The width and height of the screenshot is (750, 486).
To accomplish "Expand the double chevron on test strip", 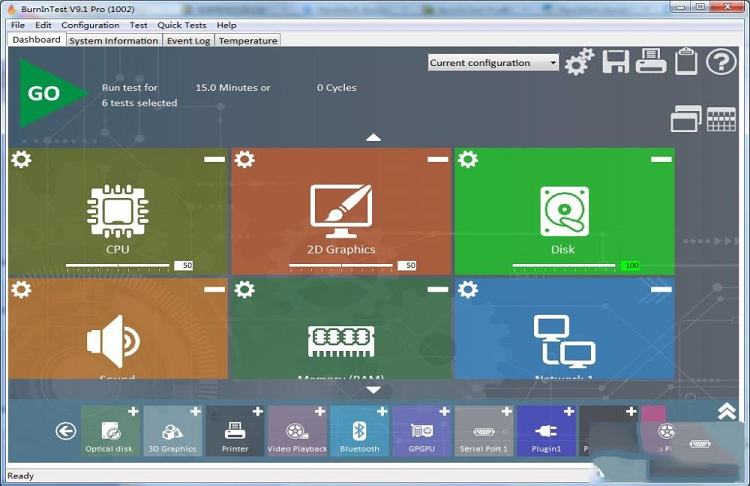I will click(x=727, y=411).
